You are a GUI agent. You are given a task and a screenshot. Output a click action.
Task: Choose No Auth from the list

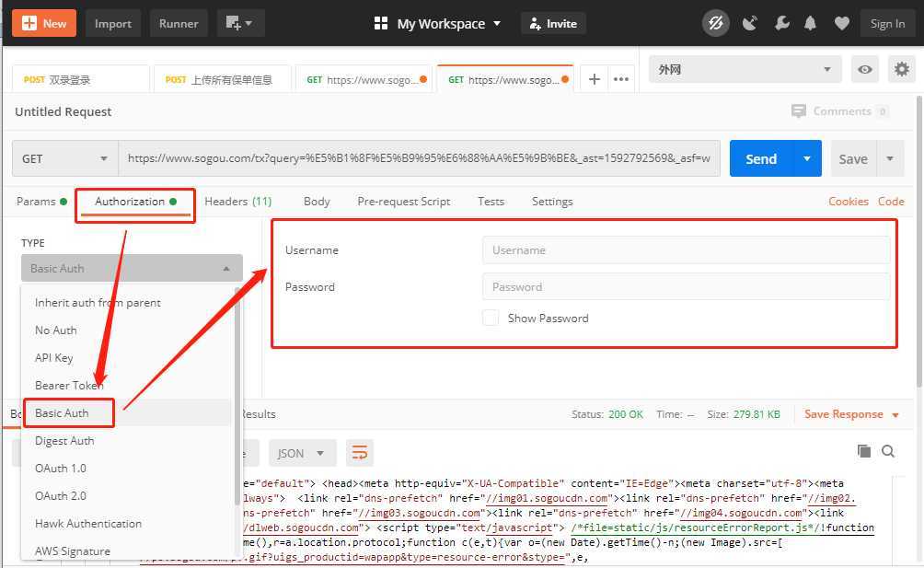click(x=127, y=330)
